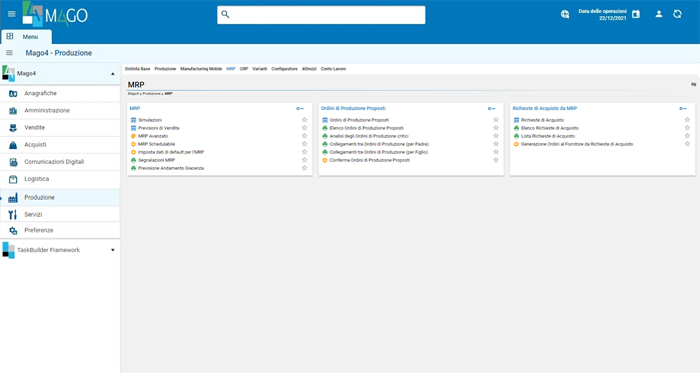
Task: Favorite Generazione Ordini al Fornitore star
Action: (688, 144)
